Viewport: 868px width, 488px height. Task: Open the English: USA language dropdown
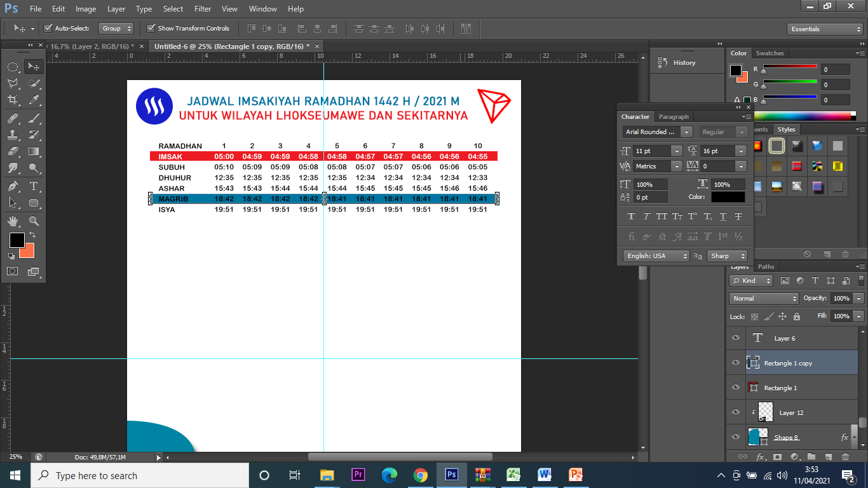point(656,255)
